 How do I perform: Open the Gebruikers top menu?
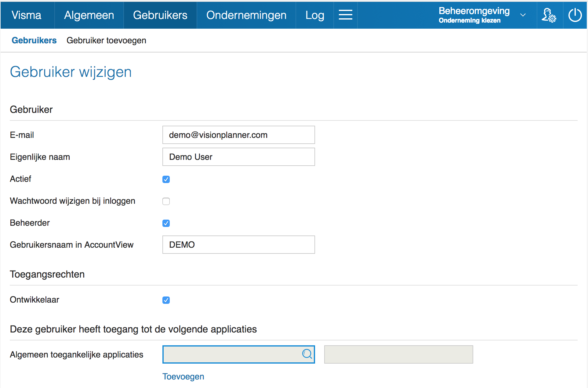click(x=160, y=15)
